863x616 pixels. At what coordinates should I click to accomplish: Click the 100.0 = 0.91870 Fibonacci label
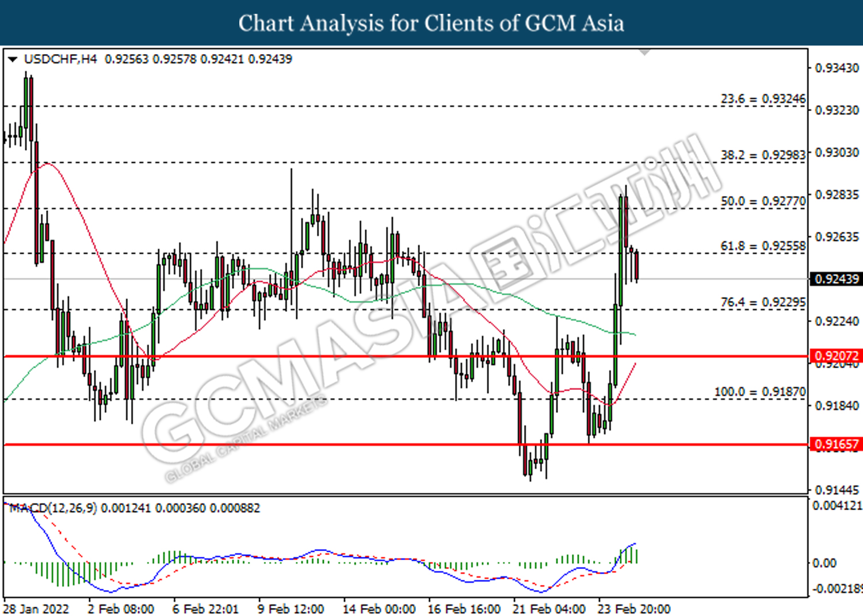pyautogui.click(x=760, y=392)
